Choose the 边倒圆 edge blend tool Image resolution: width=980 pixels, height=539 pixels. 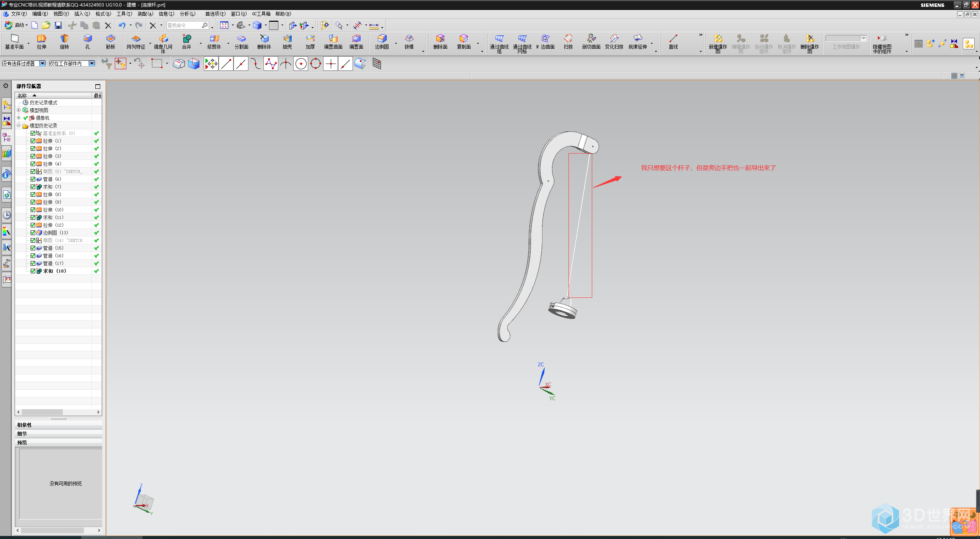tap(382, 42)
